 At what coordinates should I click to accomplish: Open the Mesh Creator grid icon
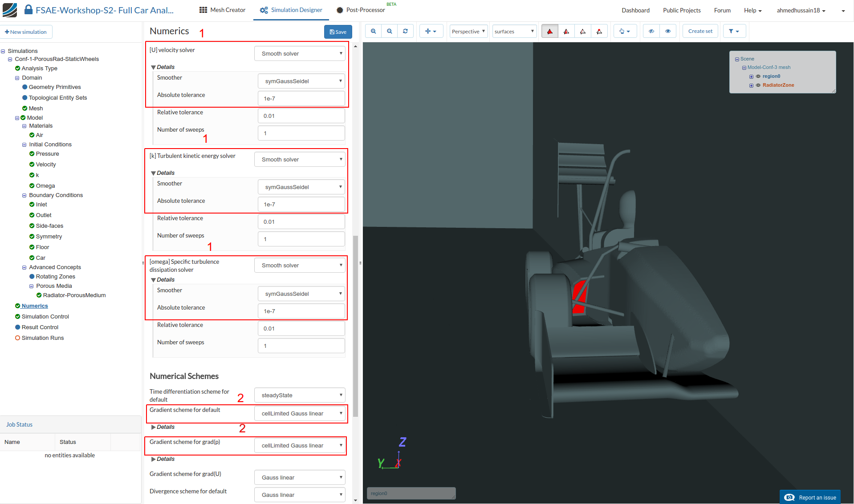tap(203, 10)
